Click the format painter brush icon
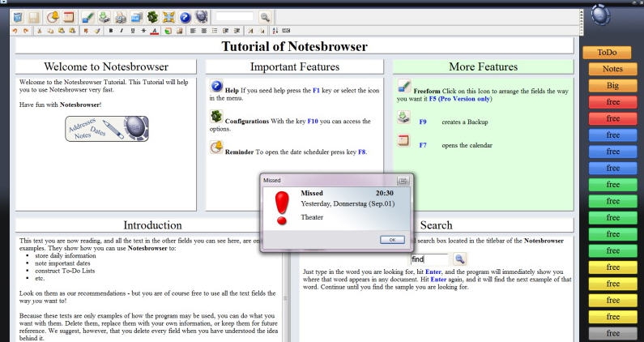The image size is (644, 342). (97, 31)
